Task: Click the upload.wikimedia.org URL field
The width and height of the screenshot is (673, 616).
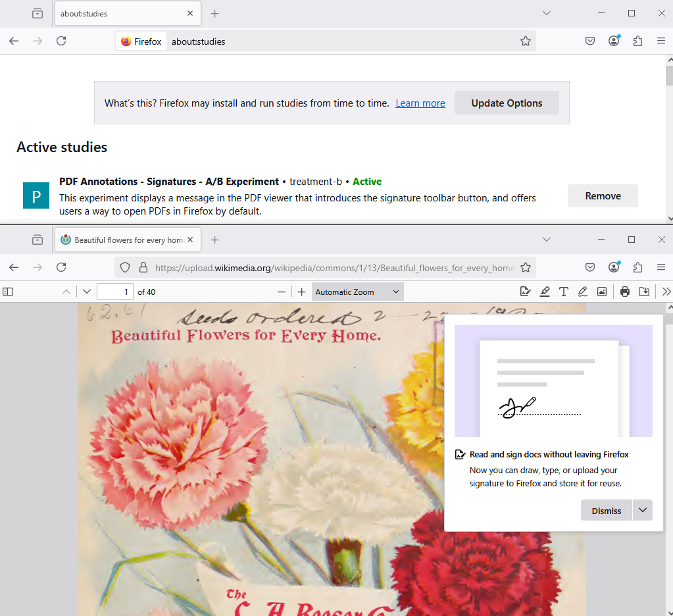Action: (x=334, y=268)
